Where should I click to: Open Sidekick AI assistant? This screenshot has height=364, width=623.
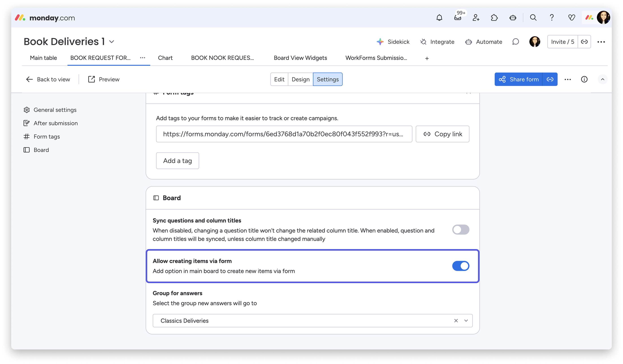393,42
